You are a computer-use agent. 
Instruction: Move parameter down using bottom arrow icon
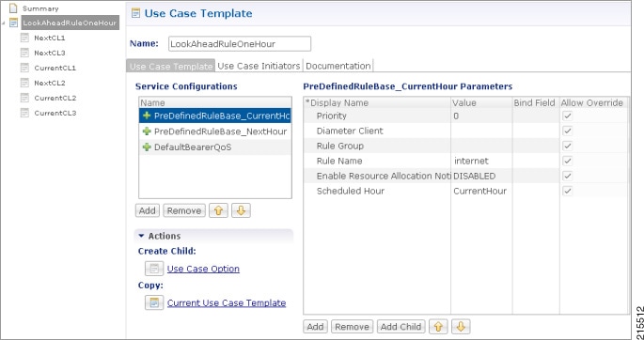(461, 327)
